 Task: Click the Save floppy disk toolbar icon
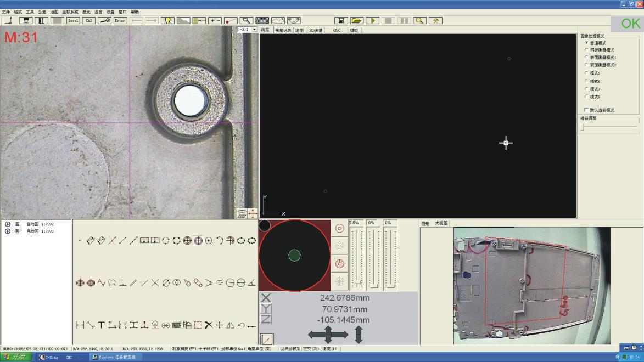342,20
